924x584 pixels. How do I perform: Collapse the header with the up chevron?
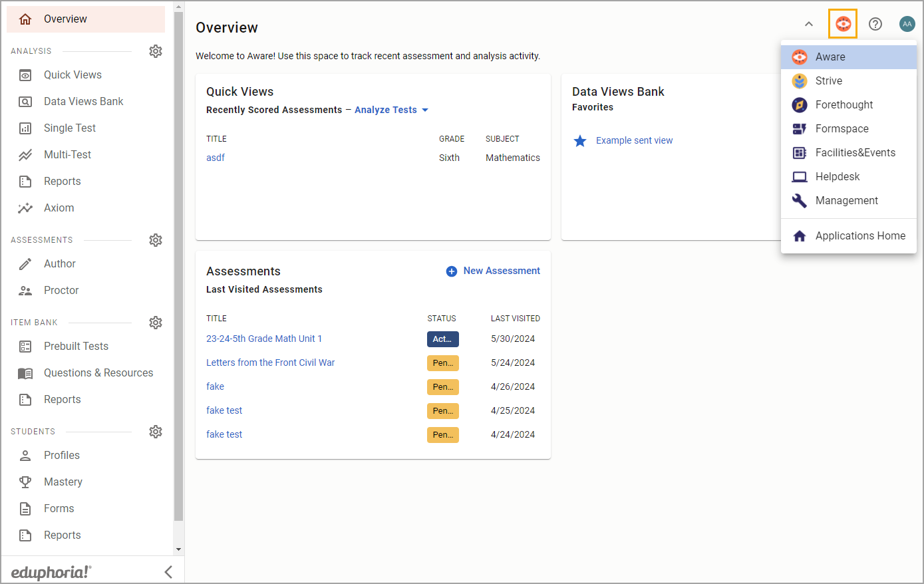click(809, 24)
